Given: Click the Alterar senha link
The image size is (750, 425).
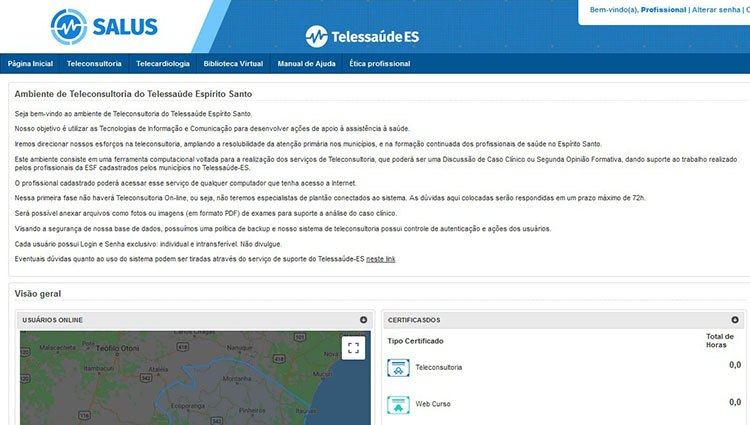Looking at the screenshot, I should (717, 10).
